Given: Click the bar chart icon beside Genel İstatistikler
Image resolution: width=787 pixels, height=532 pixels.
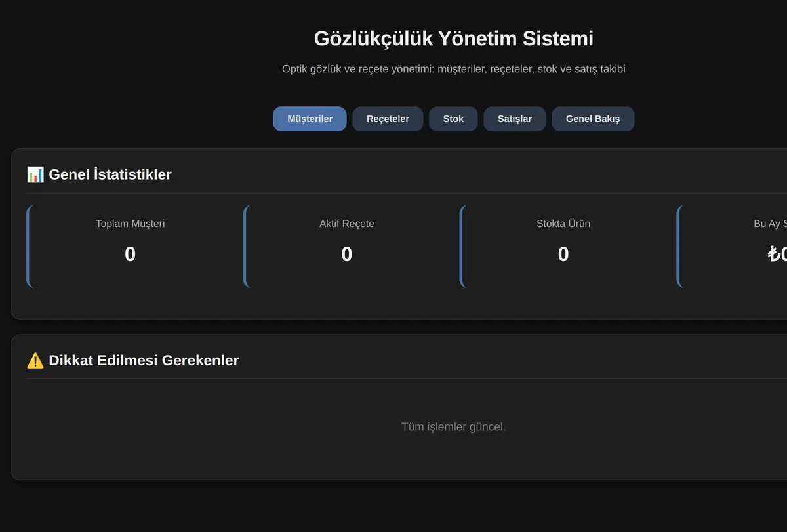Looking at the screenshot, I should 35,174.
